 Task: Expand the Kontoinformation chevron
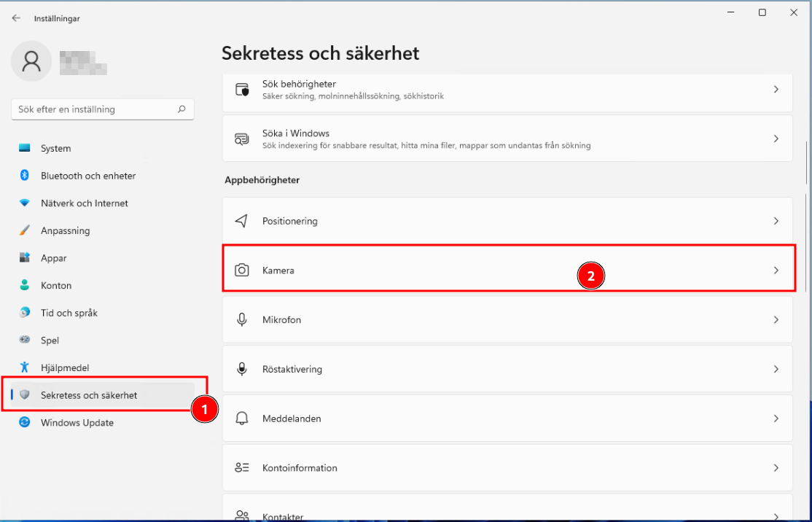coord(776,467)
